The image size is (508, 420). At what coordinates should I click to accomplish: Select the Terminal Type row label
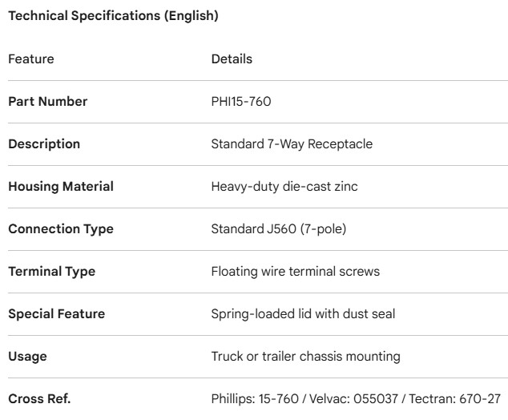pos(51,272)
